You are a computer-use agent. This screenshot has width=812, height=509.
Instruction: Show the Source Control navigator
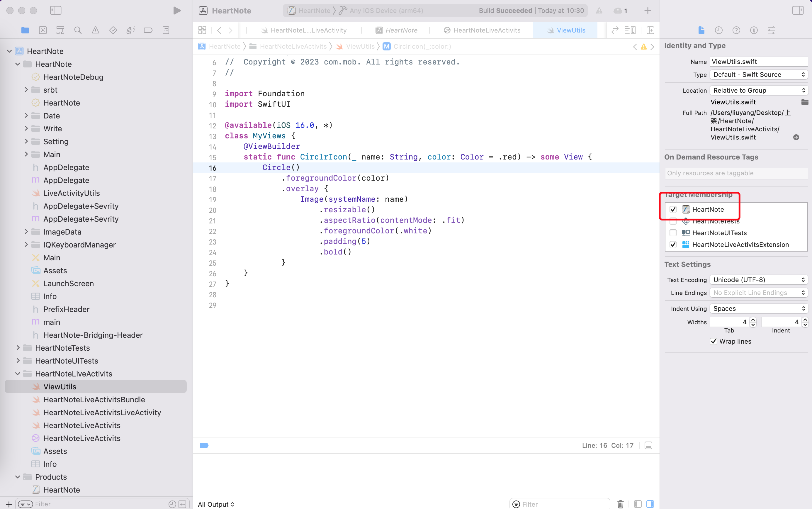(x=43, y=30)
